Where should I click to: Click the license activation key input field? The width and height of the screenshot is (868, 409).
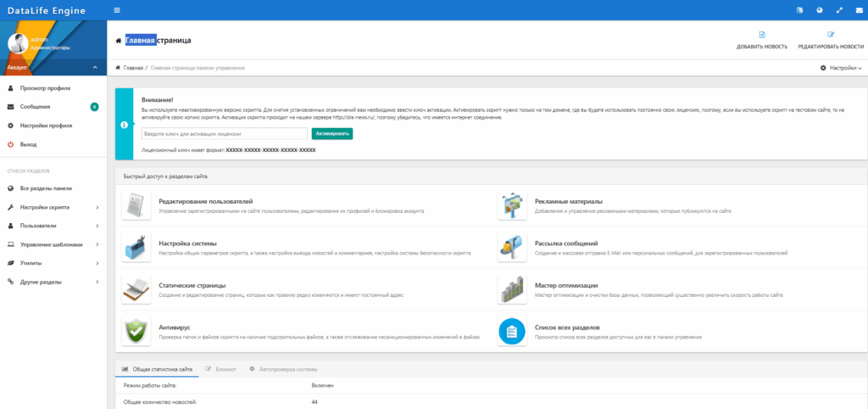224,133
